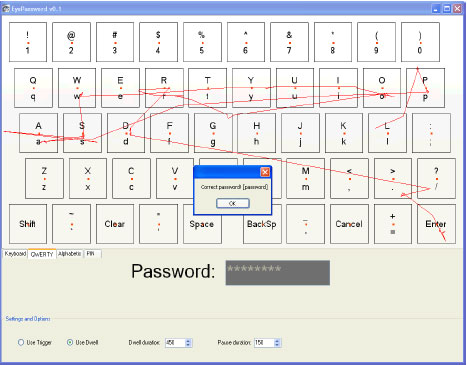The width and height of the screenshot is (467, 365).
Task: Choose the D key
Action: pos(126,133)
